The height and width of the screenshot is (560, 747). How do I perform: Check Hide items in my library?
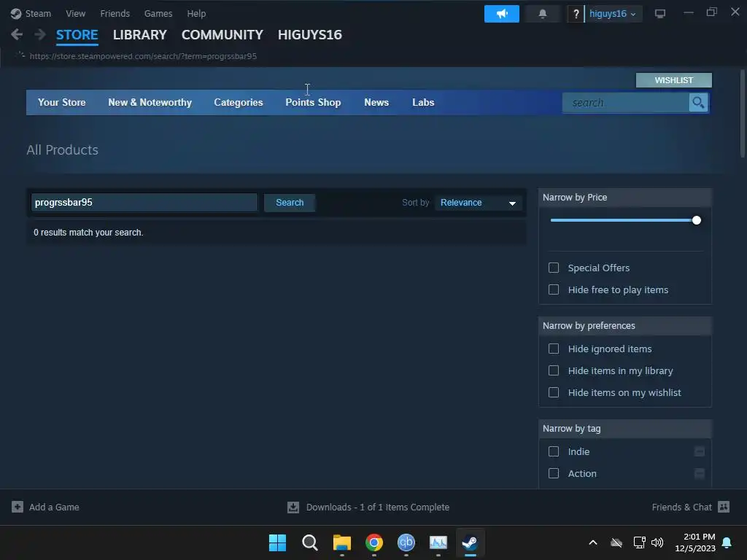tap(554, 370)
